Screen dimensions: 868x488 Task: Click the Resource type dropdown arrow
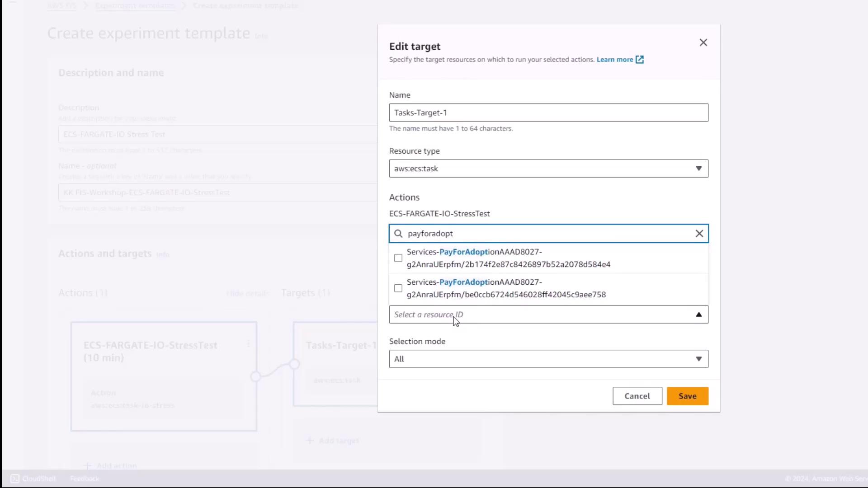pos(698,169)
